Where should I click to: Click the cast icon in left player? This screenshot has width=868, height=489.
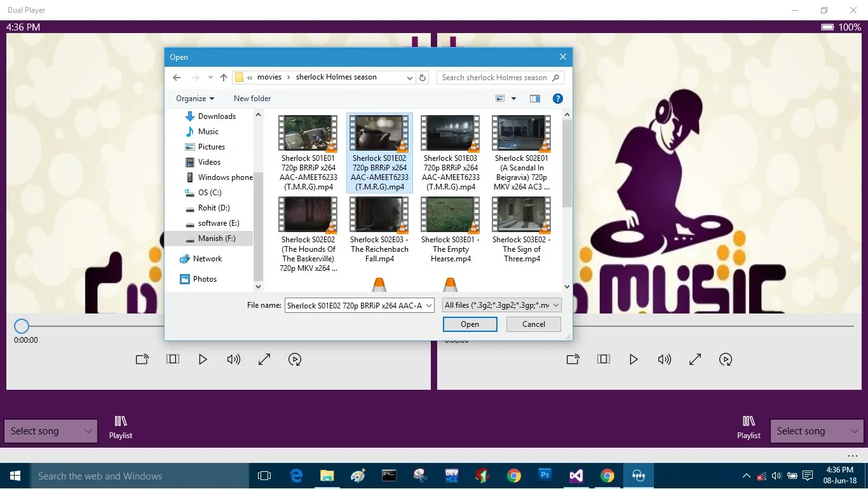[142, 359]
